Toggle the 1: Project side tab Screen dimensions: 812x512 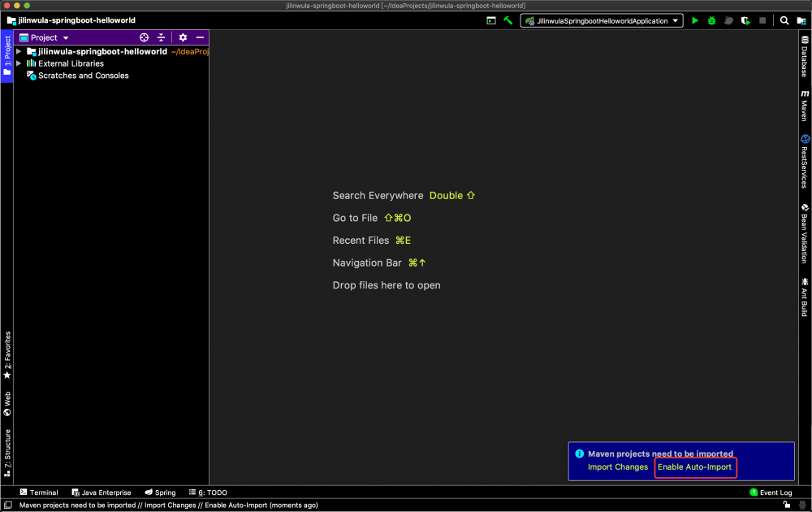pyautogui.click(x=7, y=55)
